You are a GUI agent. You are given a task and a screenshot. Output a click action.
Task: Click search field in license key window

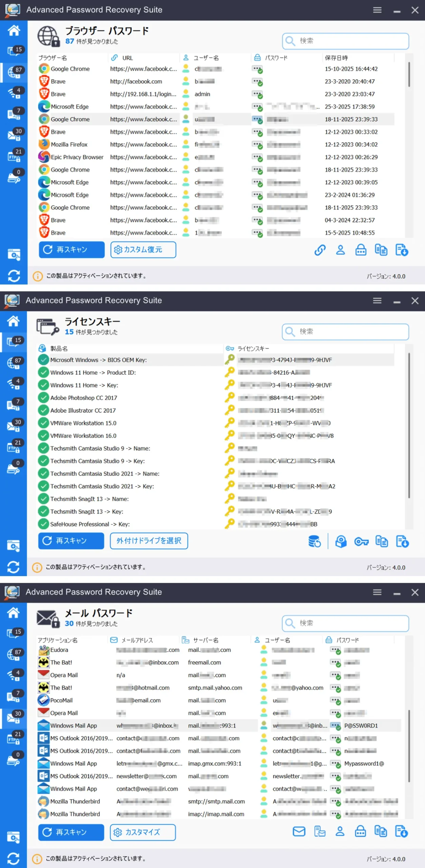pos(345,332)
